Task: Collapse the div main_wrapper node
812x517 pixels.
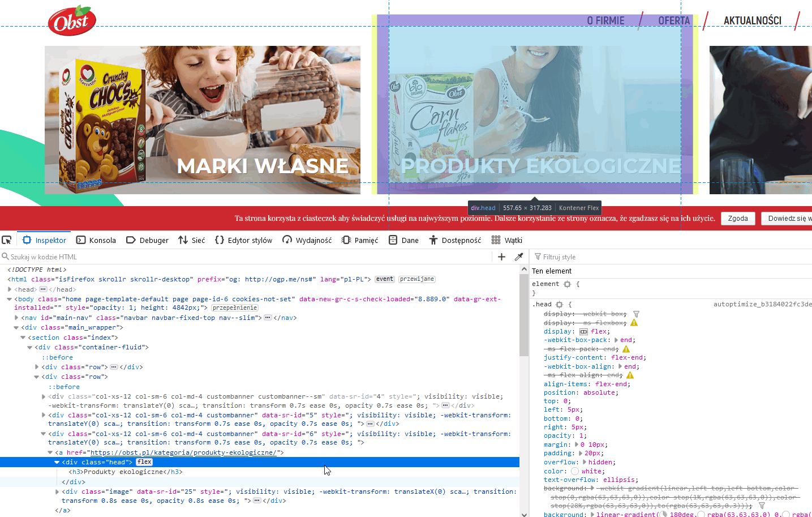Action: click(x=16, y=327)
